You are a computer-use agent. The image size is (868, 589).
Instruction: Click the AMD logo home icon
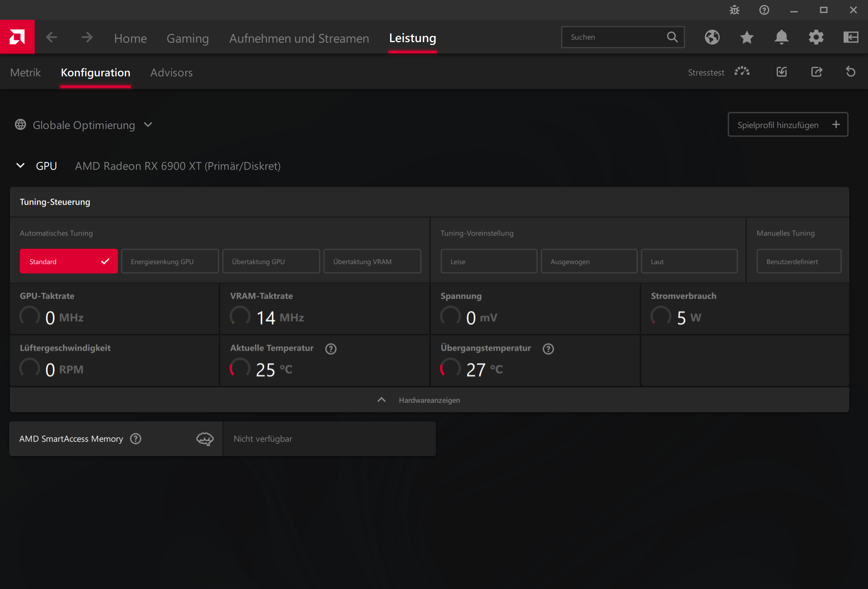click(17, 37)
